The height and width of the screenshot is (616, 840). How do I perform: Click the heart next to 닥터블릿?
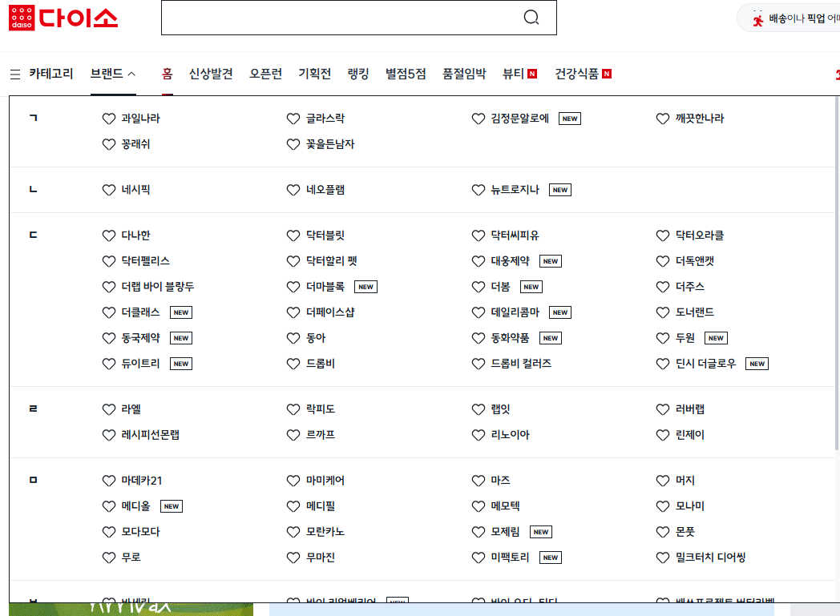pos(293,236)
